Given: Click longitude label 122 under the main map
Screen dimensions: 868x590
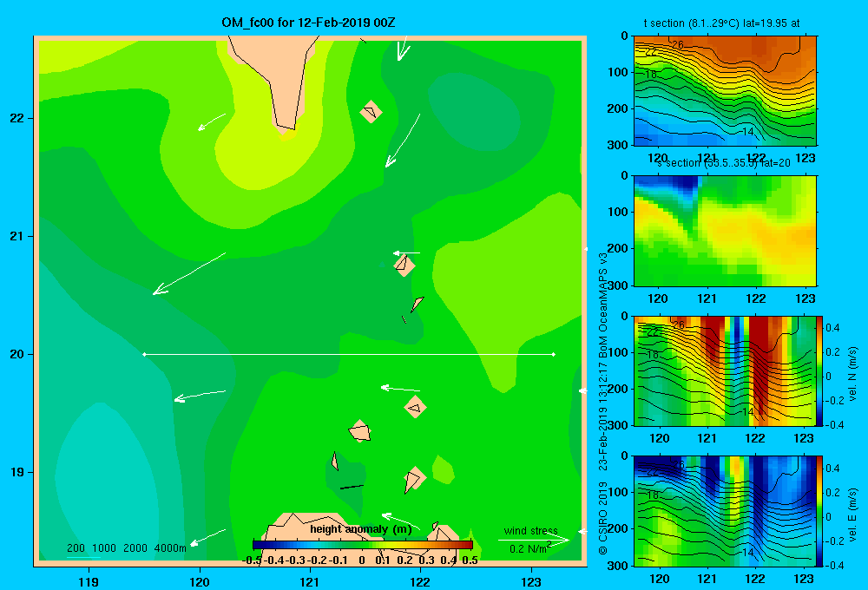Looking at the screenshot, I should pyautogui.click(x=421, y=581).
